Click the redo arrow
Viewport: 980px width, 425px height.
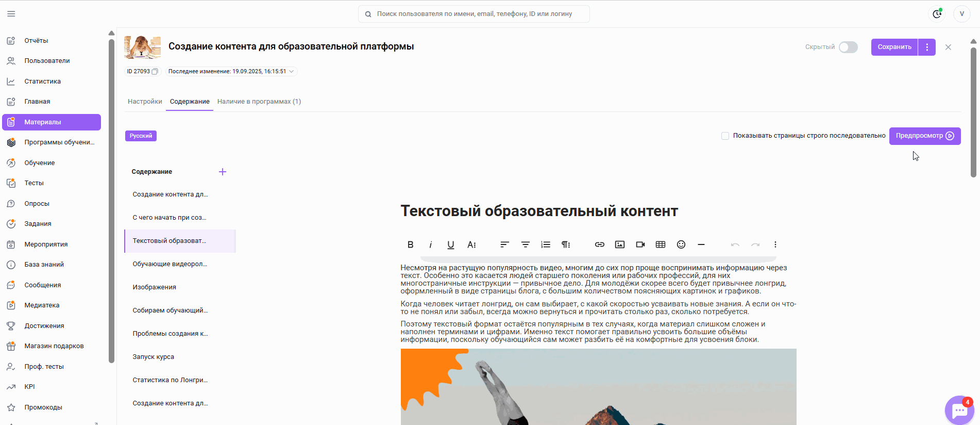(x=755, y=244)
